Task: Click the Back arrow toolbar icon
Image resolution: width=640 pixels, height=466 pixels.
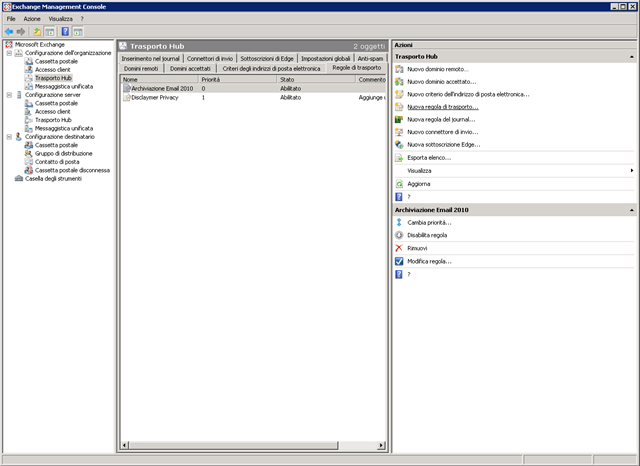Action: [x=9, y=31]
